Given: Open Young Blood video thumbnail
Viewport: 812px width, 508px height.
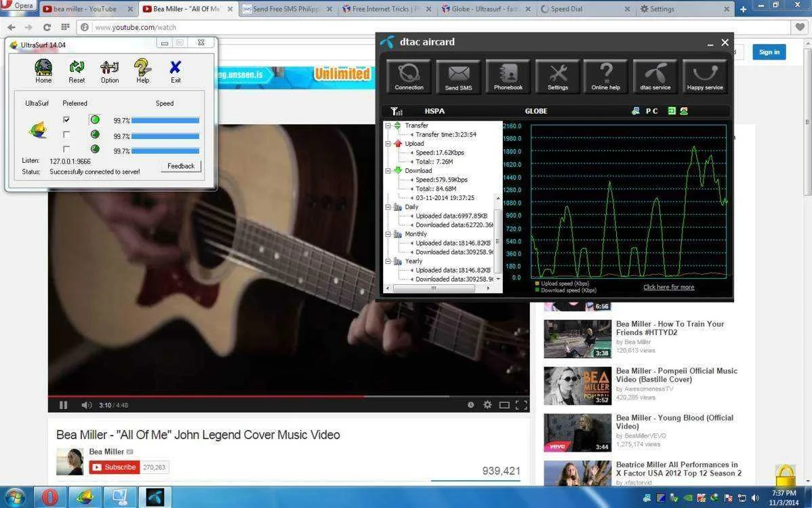Looking at the screenshot, I should [x=577, y=433].
